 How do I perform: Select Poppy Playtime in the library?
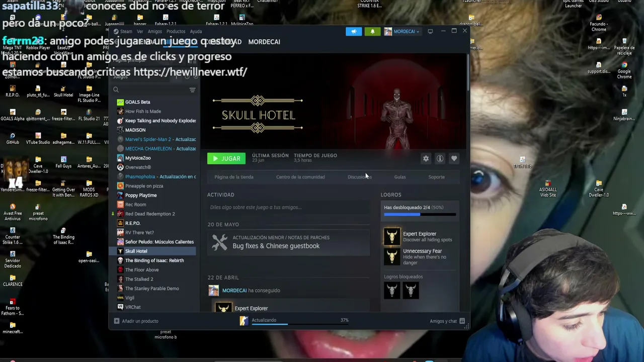[156, 195]
